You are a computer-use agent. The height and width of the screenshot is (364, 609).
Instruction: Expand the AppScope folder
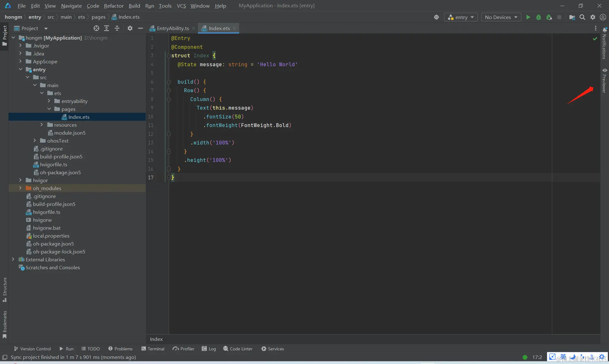pyautogui.click(x=20, y=61)
